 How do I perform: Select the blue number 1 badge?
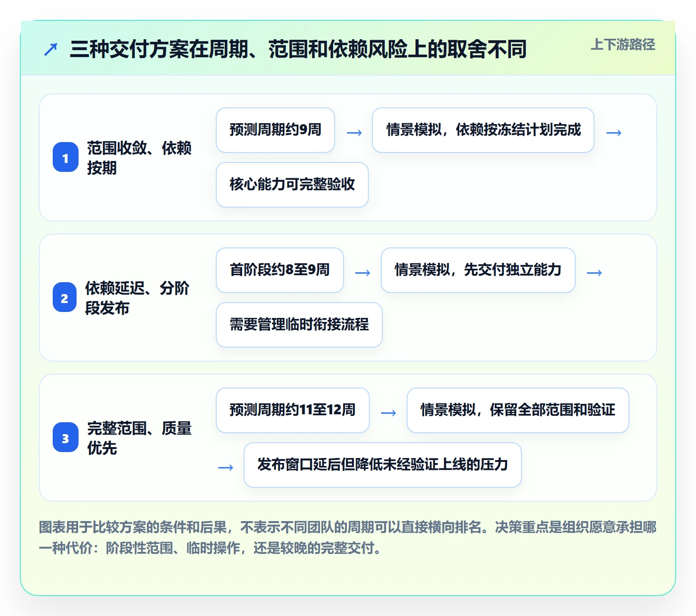click(x=66, y=157)
